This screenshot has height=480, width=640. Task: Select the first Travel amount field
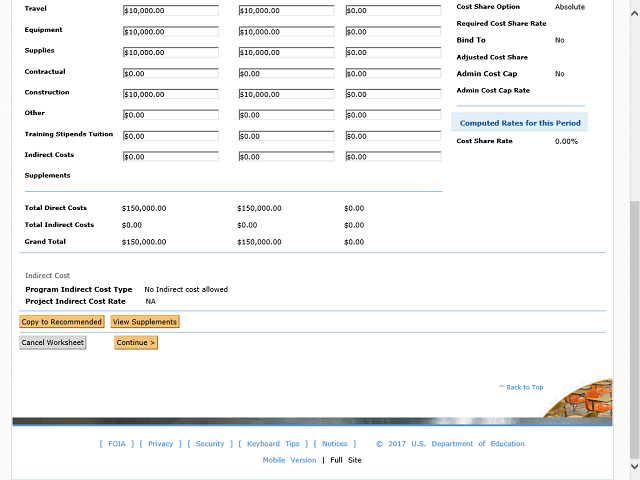(x=171, y=11)
